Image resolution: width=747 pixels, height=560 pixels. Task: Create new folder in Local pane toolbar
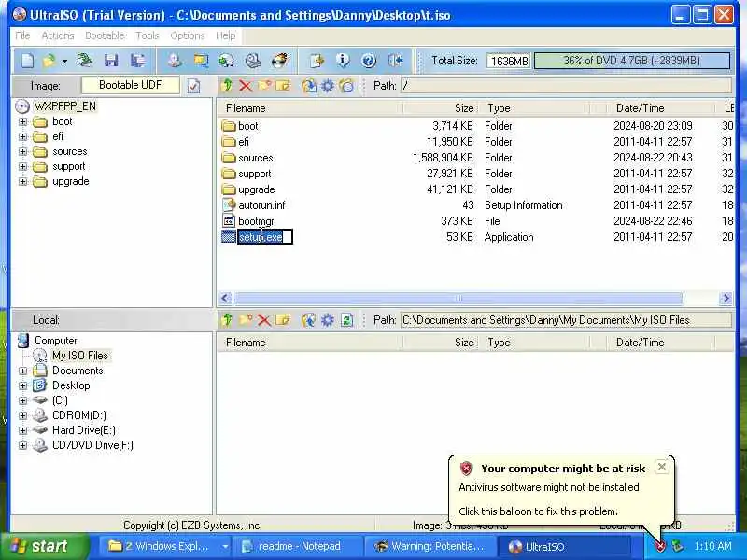246,320
